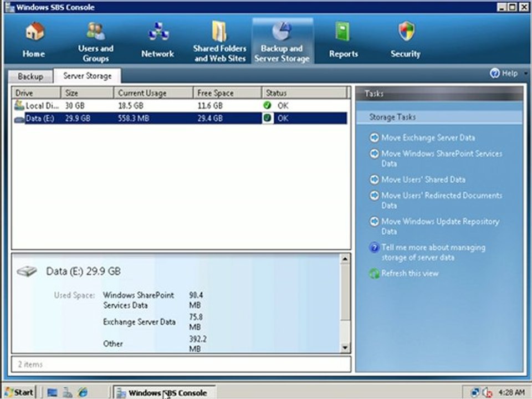Click the details pane scroll down arrow

point(345,347)
